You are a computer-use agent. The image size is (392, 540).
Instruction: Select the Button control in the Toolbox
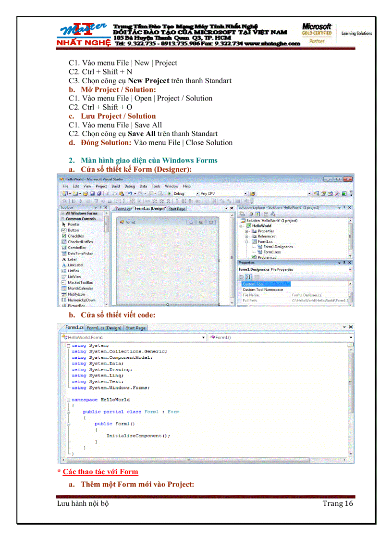click(x=74, y=230)
